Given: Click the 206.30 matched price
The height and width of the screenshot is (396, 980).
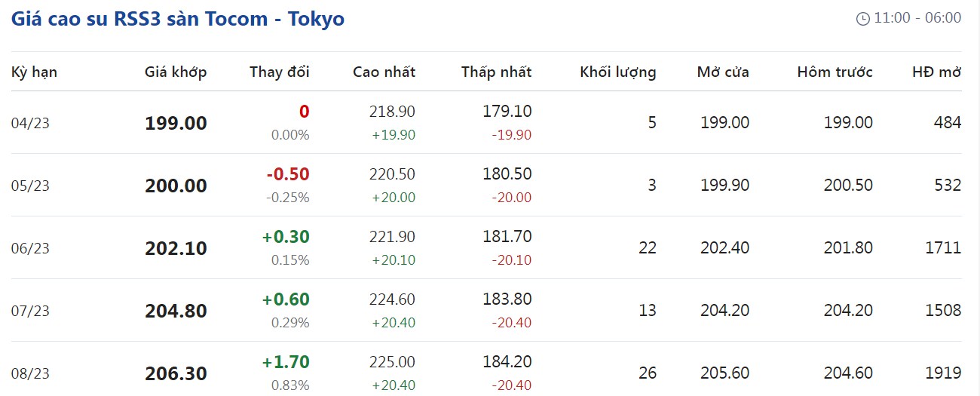Looking at the screenshot, I should 176,373.
